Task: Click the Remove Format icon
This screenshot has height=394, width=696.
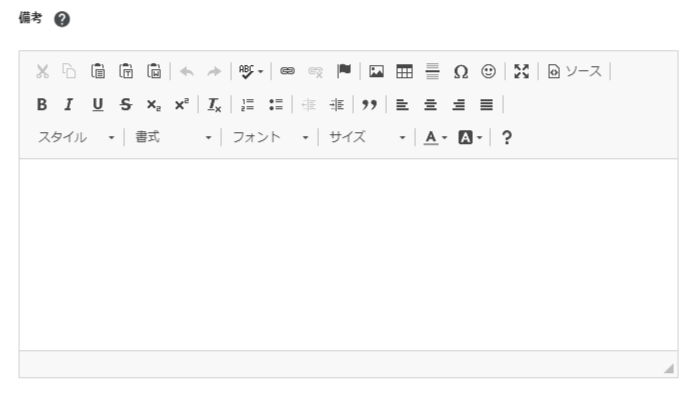Action: click(x=214, y=105)
